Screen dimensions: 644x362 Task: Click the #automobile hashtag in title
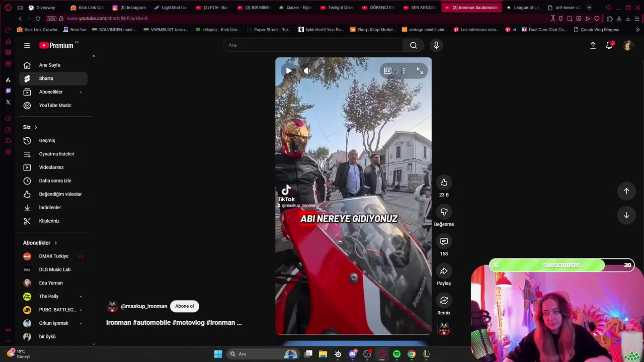(x=151, y=322)
